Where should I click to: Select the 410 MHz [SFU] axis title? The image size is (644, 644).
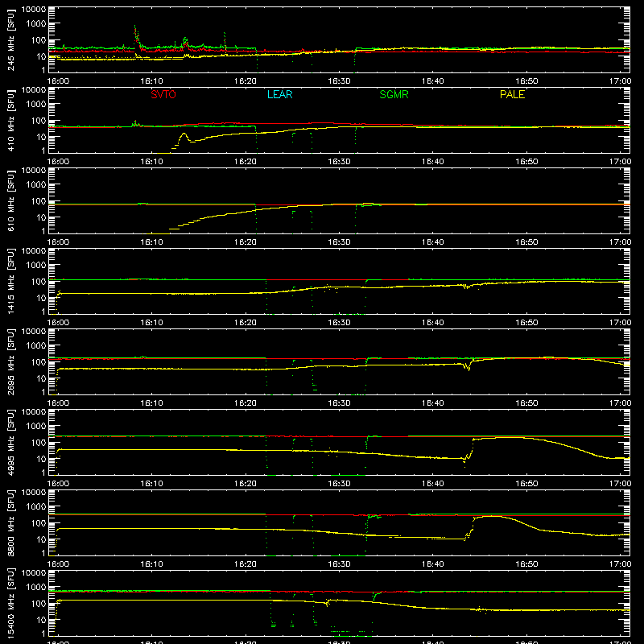coord(11,120)
